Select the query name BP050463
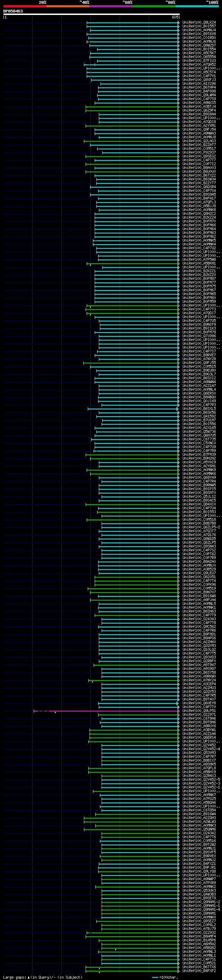Viewport: 222px width, 980px height. coord(13,11)
